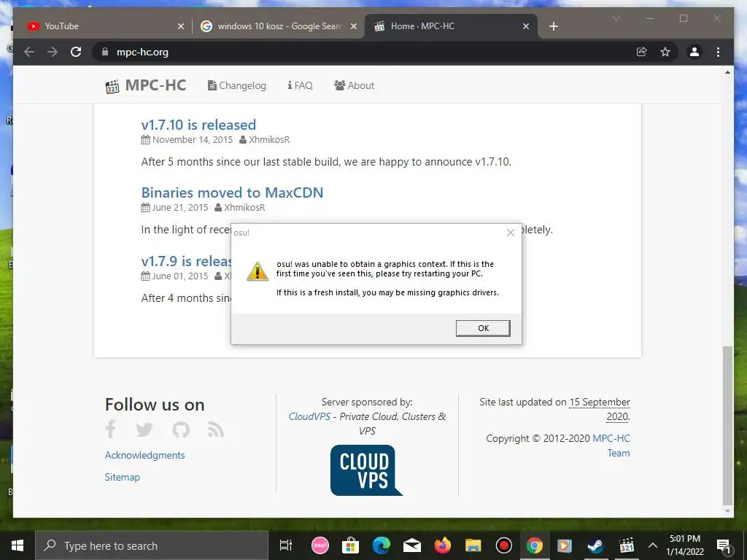
Task: Open the About page
Action: pyautogui.click(x=354, y=86)
